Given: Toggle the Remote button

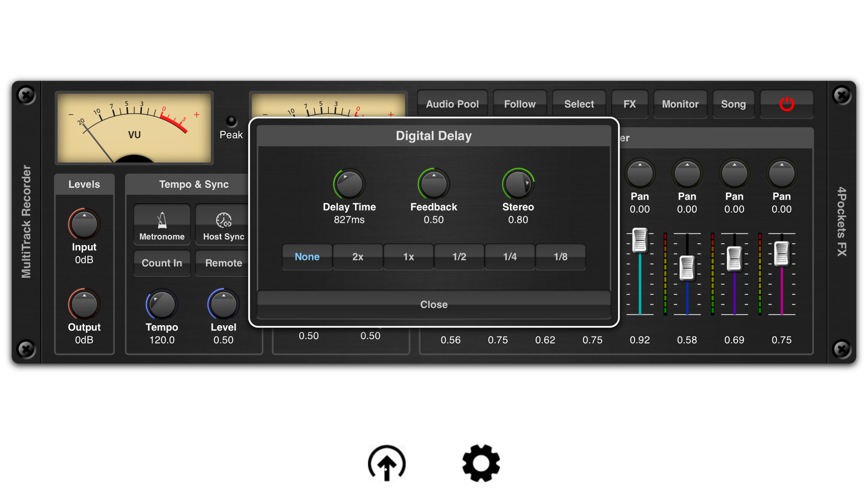Looking at the screenshot, I should tap(223, 263).
